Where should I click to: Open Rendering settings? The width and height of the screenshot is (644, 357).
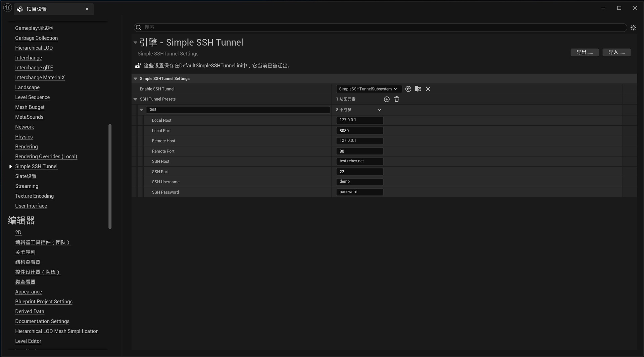[x=26, y=147]
